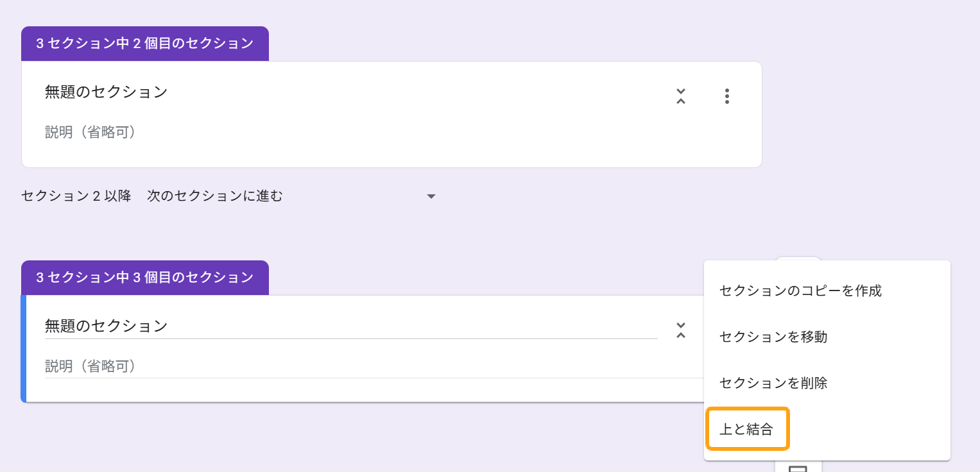Click the 3 セクション中 2 個目のセクション header

[x=145, y=44]
